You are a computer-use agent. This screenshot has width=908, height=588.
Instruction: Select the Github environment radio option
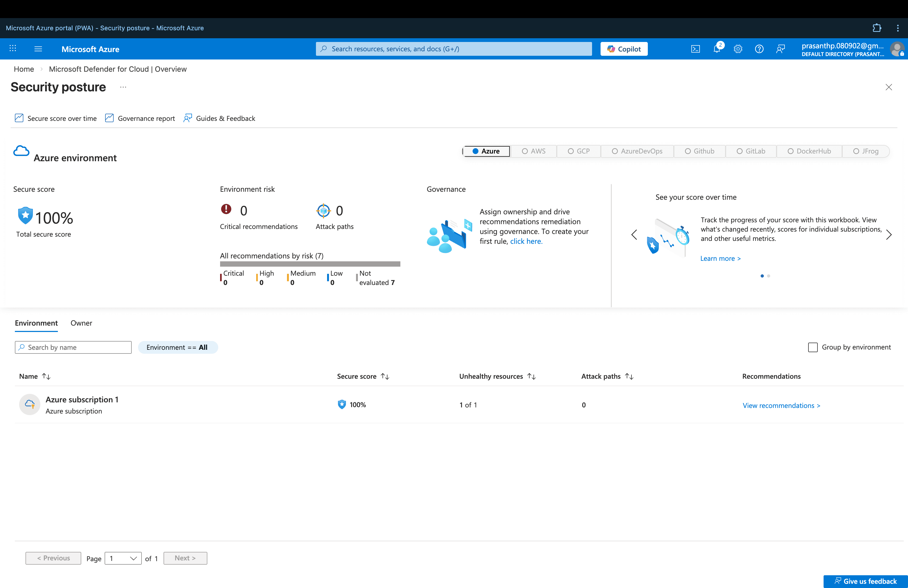[699, 151]
